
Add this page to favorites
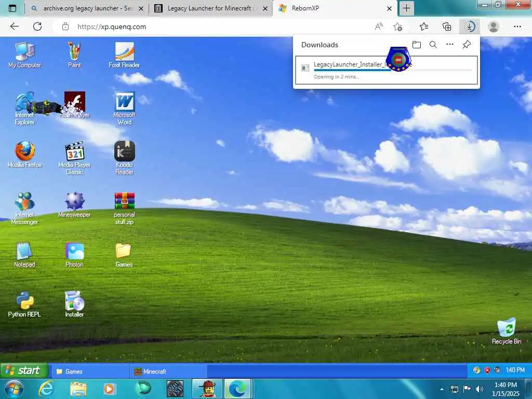click(x=397, y=26)
